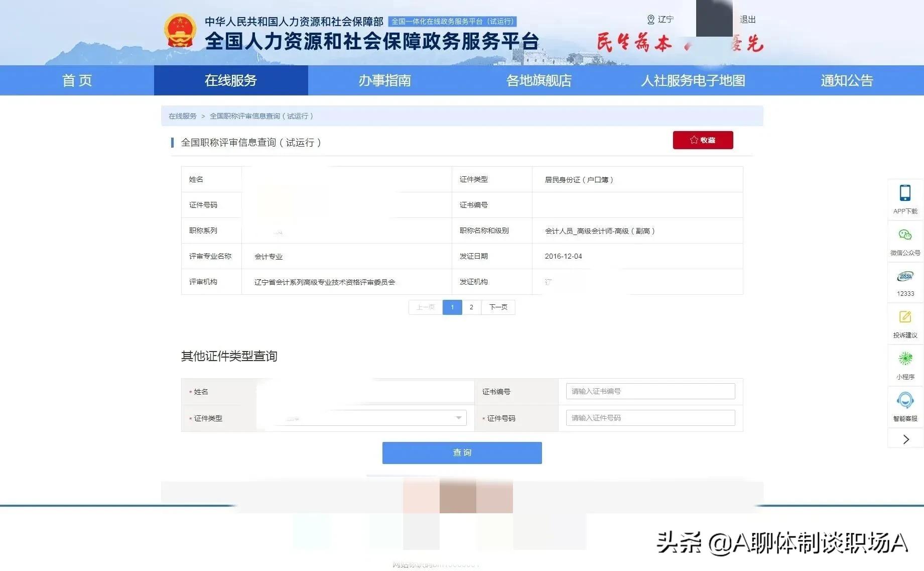924x571 pixels.
Task: Click the 在线服务 breadcrumb link
Action: click(182, 116)
